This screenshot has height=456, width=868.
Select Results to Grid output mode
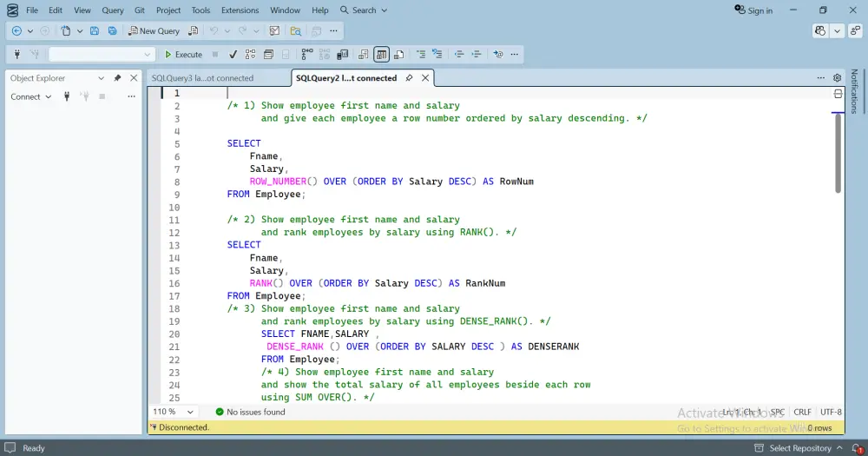[381, 55]
